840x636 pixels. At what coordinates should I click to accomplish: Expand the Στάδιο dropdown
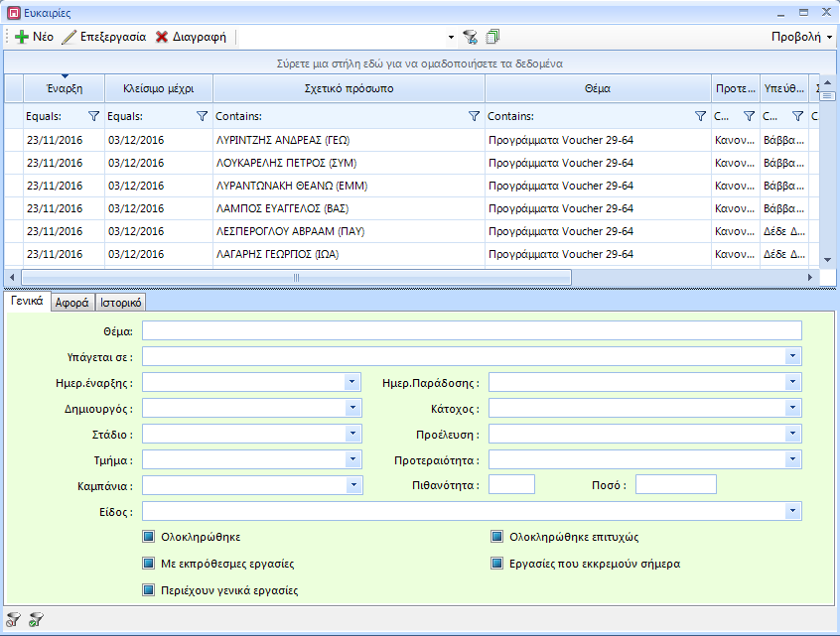pyautogui.click(x=352, y=434)
